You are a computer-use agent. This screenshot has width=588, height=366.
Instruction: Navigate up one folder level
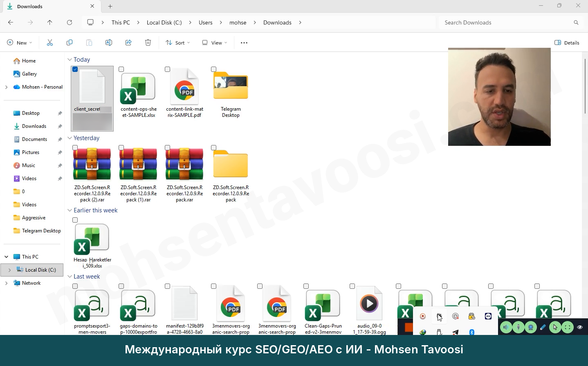50,22
